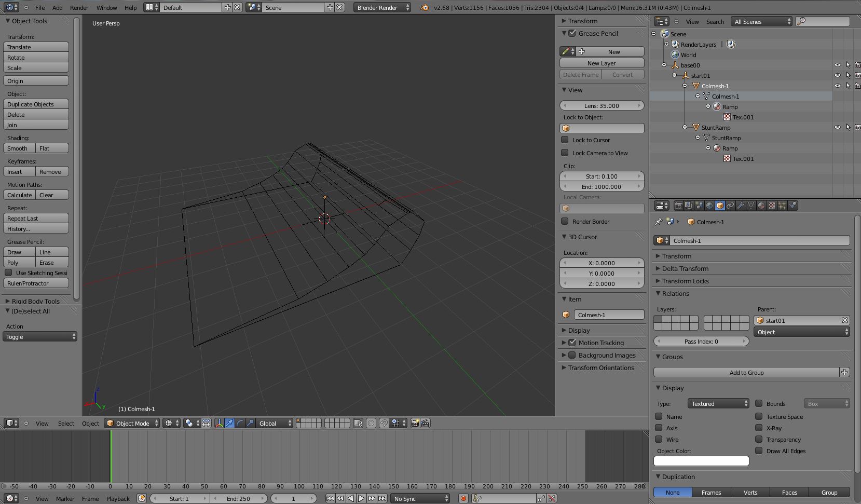Open the Particles properties tab
The width and height of the screenshot is (861, 504).
coord(782,206)
